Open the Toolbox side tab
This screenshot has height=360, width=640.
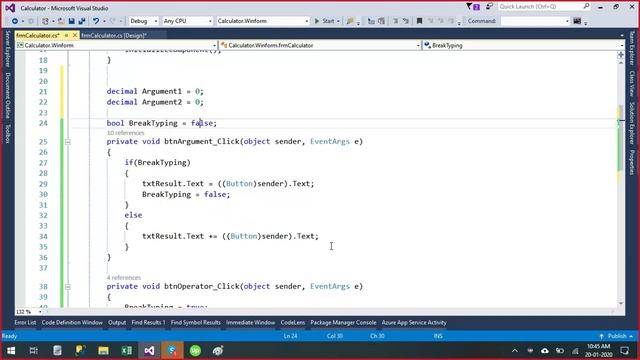point(7,134)
